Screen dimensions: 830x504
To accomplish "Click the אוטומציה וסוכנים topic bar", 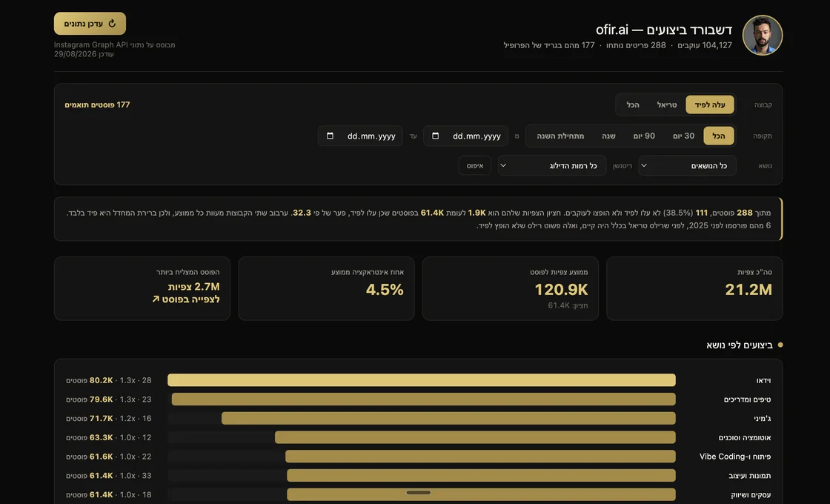I will pyautogui.click(x=475, y=437).
